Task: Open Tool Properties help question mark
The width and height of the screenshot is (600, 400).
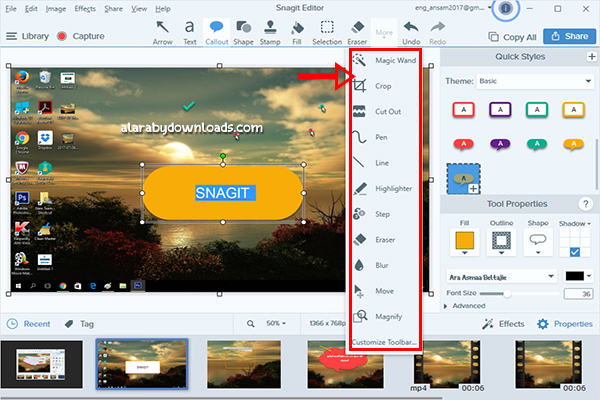Action: [585, 204]
